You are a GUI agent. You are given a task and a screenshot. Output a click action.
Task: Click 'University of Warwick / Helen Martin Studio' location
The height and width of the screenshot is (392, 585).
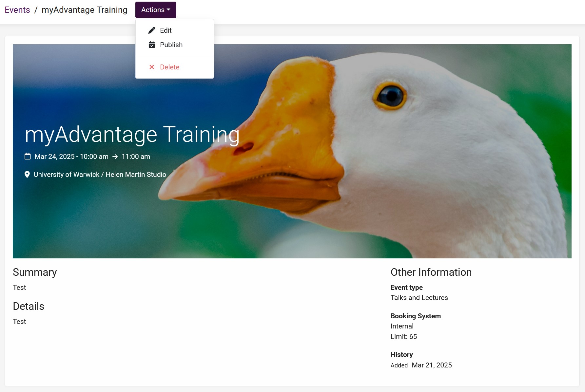coord(100,175)
